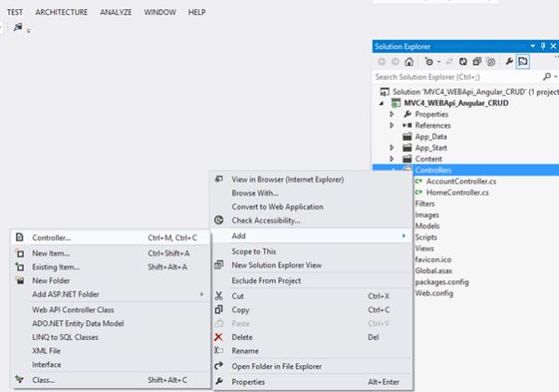559x392 pixels.
Task: Select the App_Data folder
Action: (x=430, y=137)
